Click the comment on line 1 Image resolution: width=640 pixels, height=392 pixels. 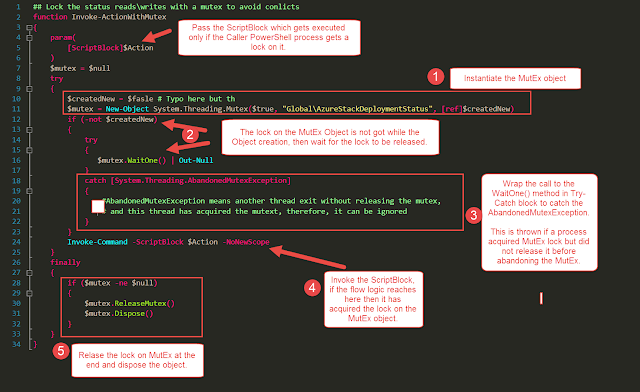(x=166, y=7)
